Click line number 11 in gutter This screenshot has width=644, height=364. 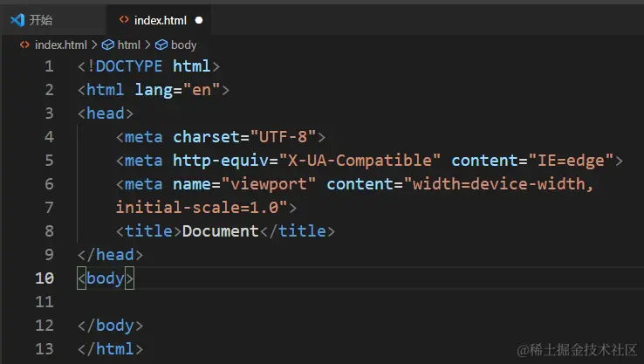[45, 302]
